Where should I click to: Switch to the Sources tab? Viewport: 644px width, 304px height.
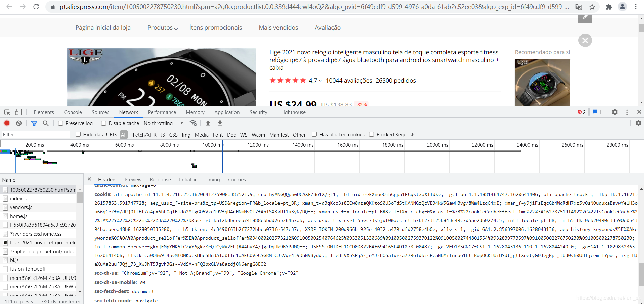tap(100, 112)
